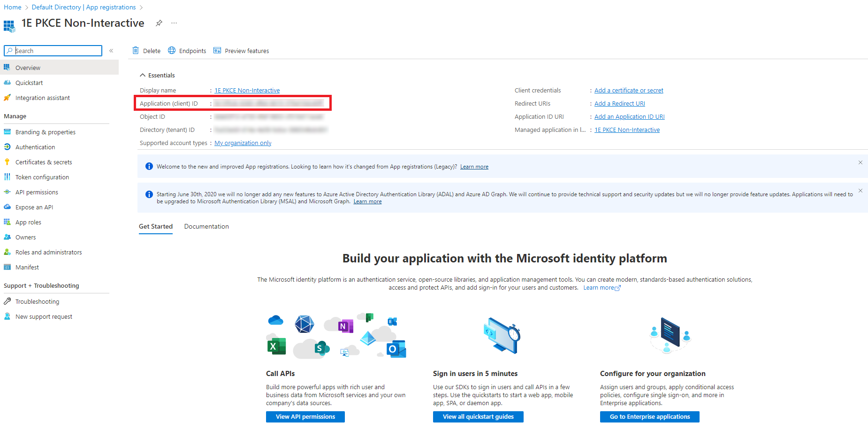Focus the sidebar Search field
The width and height of the screenshot is (868, 430).
(53, 51)
